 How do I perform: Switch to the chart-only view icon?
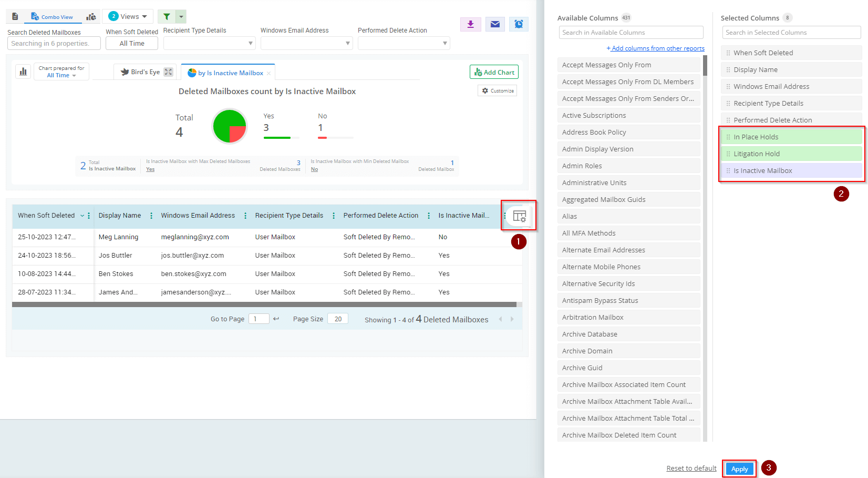click(91, 17)
